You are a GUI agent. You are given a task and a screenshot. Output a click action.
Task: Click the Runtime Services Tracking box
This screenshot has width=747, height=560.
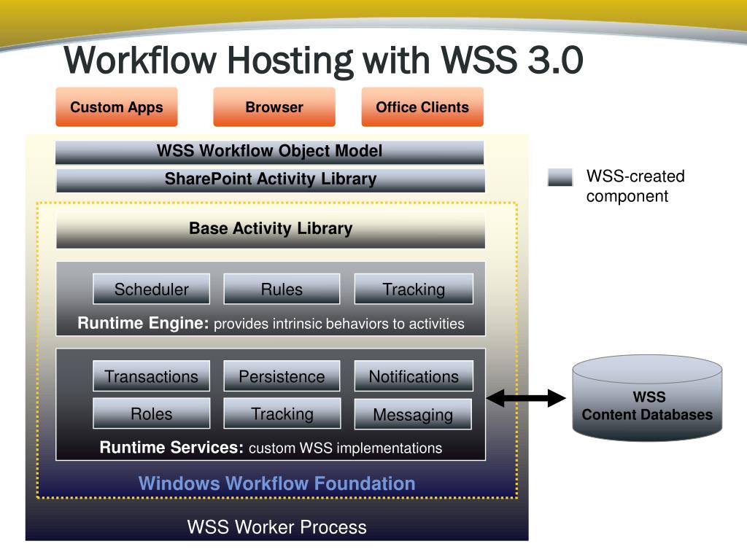coord(282,414)
